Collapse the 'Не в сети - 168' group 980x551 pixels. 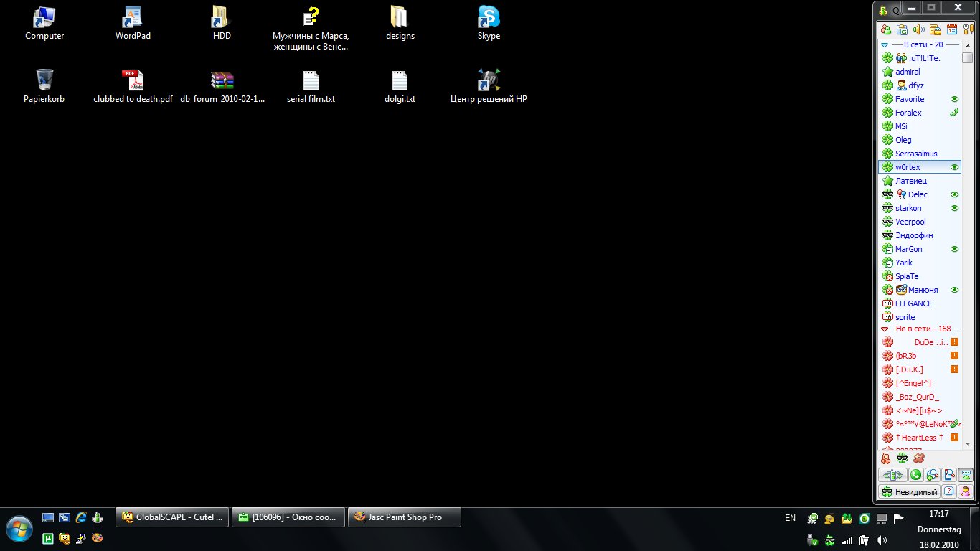point(885,329)
